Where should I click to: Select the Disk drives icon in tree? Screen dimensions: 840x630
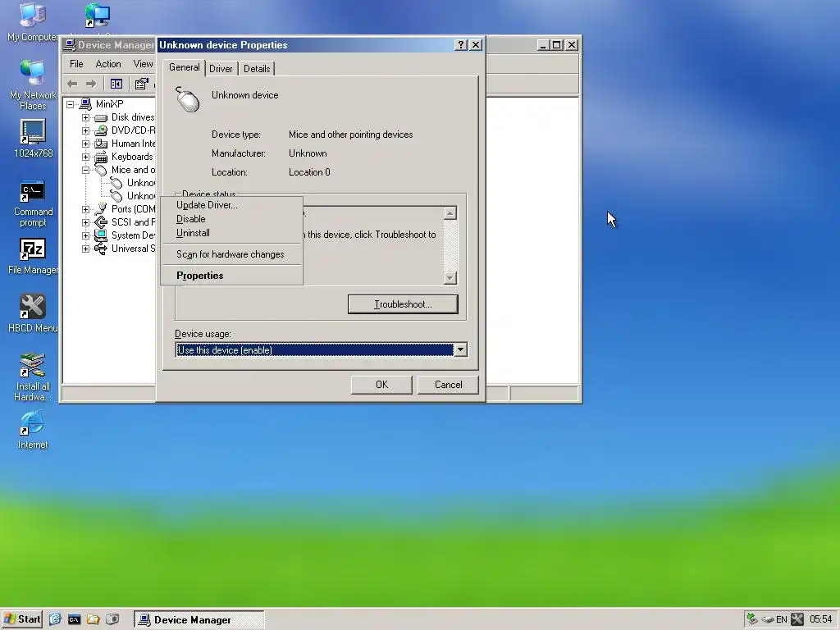coord(101,117)
